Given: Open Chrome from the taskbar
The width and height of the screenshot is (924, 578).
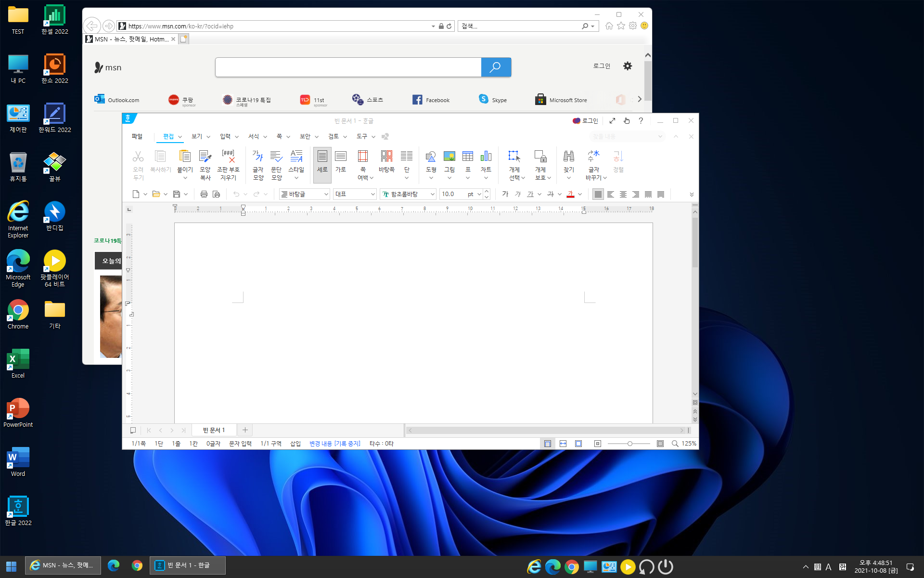Looking at the screenshot, I should (x=137, y=565).
